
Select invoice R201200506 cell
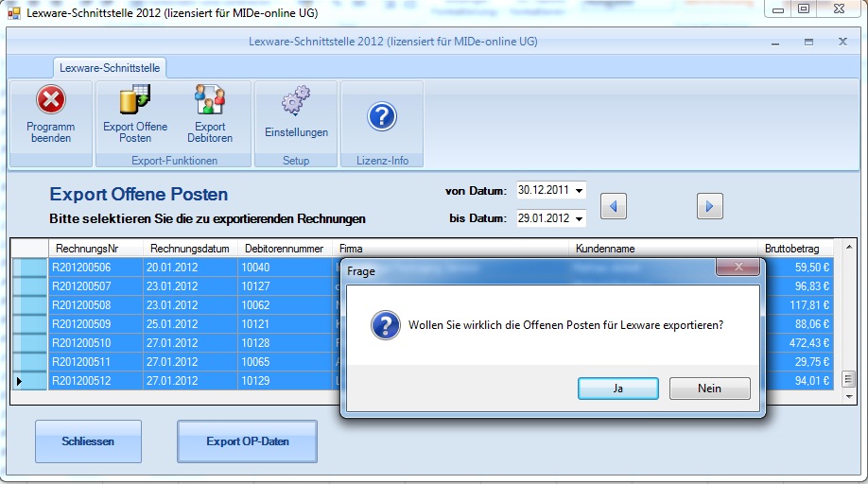[x=95, y=268]
